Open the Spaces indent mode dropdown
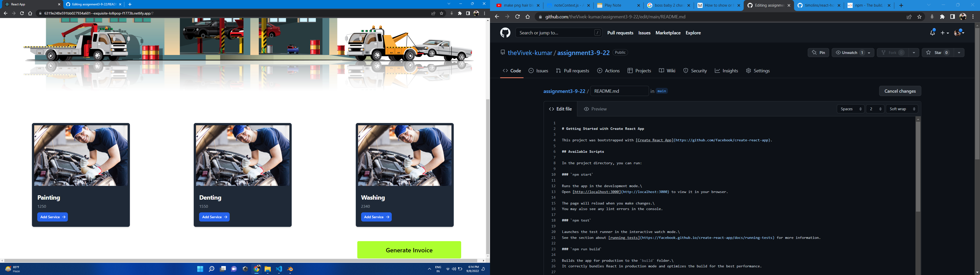Image resolution: width=980 pixels, height=275 pixels. (x=850, y=109)
